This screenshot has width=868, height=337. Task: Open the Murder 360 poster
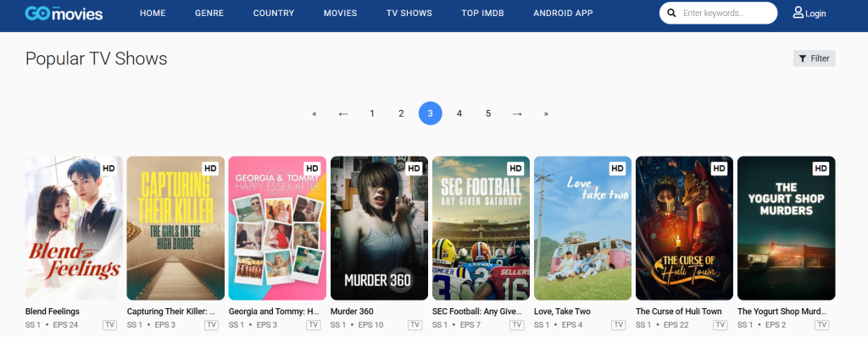tap(379, 228)
